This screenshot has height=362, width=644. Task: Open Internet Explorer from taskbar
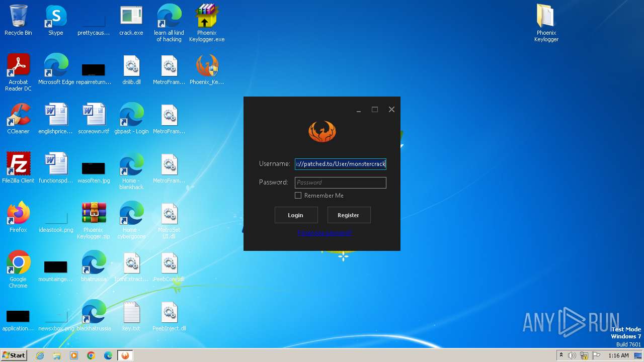coord(40,355)
